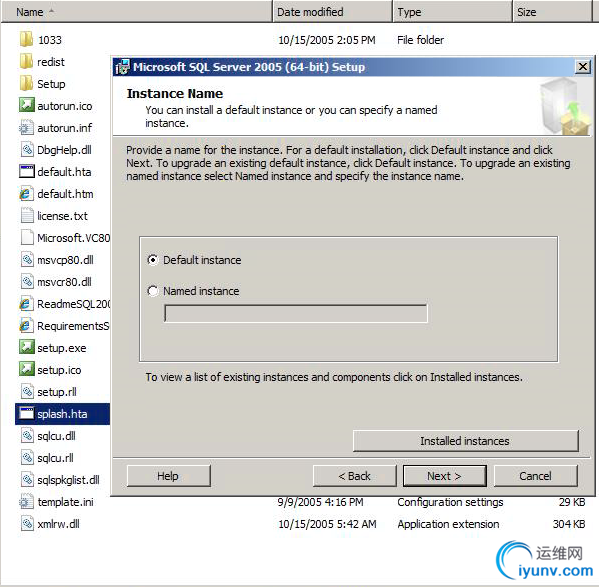Select the setup.rll file icon

pos(27,391)
